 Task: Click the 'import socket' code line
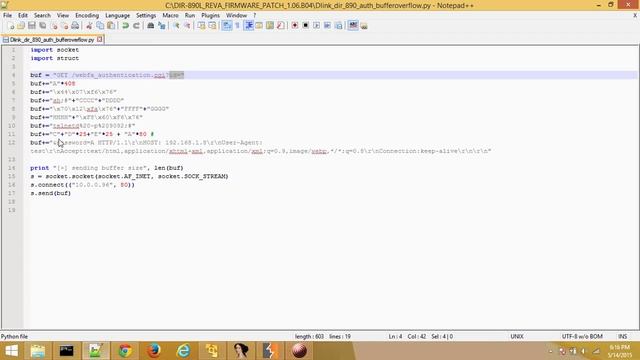55,50
